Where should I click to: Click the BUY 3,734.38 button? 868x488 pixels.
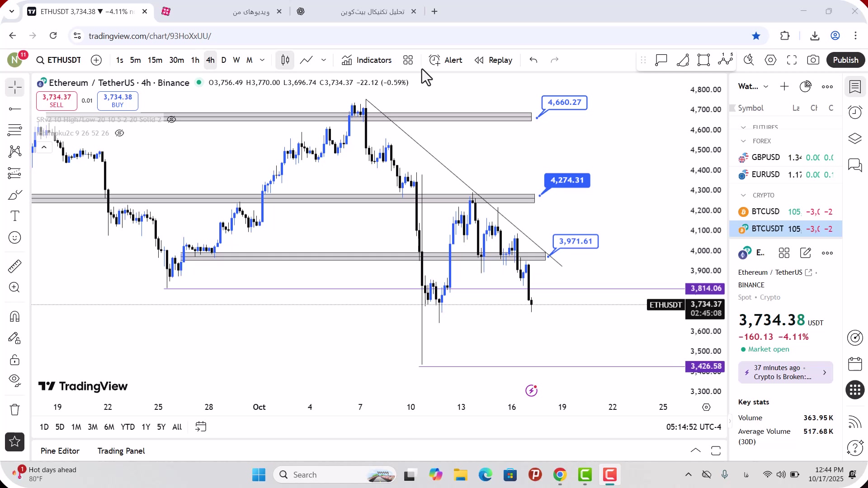[118, 101]
